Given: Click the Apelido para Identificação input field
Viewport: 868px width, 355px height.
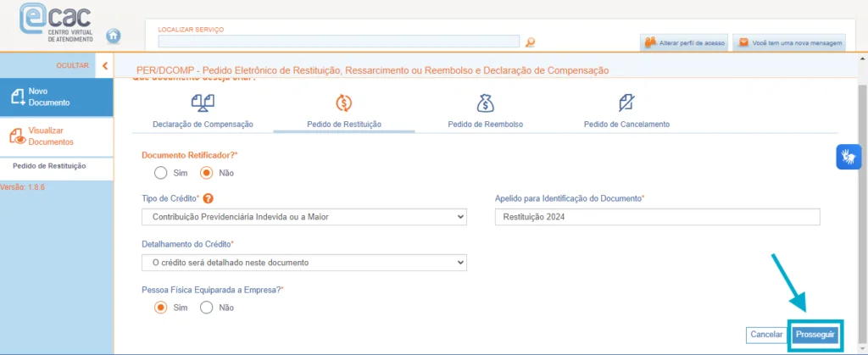Looking at the screenshot, I should (x=657, y=218).
